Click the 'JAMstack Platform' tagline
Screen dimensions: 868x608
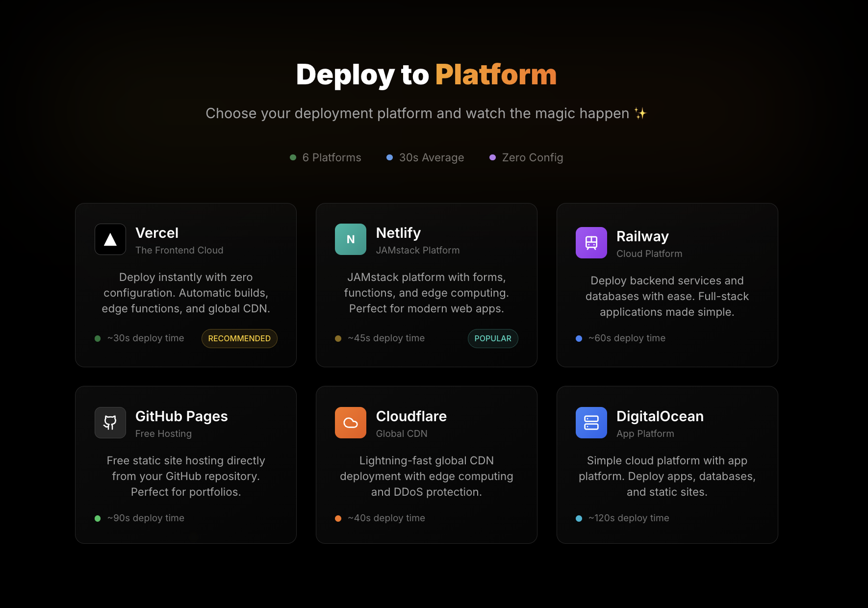[x=418, y=250]
